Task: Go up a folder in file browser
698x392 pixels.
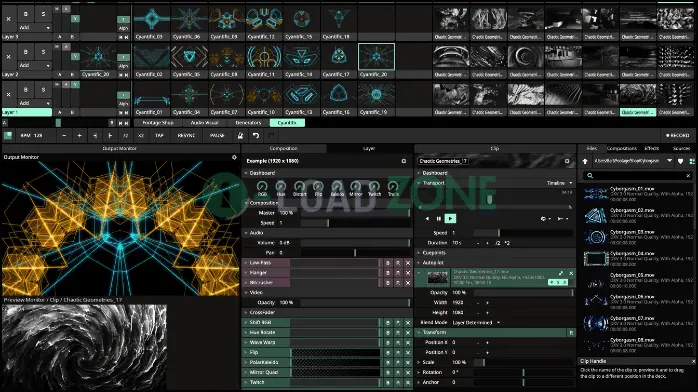Action: pyautogui.click(x=585, y=161)
